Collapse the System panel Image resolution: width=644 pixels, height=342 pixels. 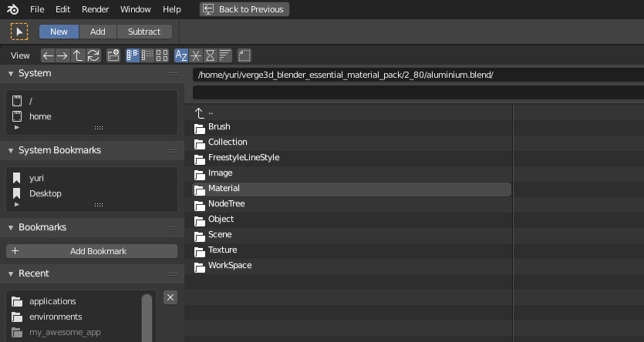12,73
